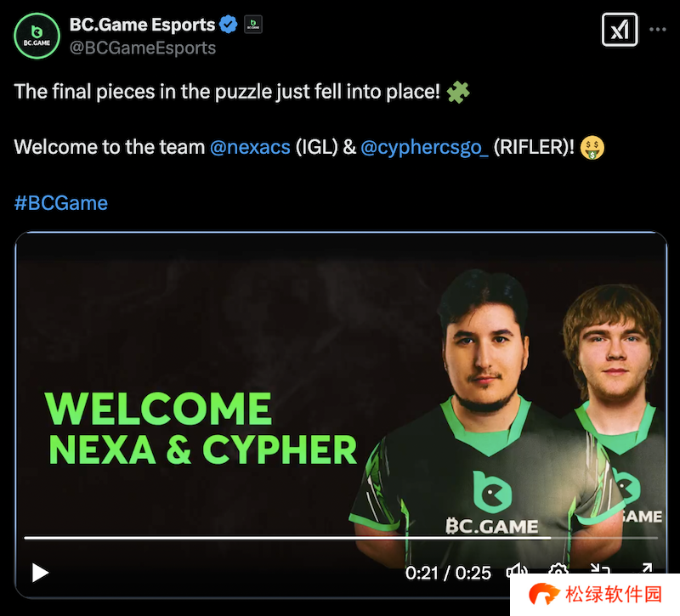Click the blue verified checkmark badge
680x616 pixels.
[228, 25]
